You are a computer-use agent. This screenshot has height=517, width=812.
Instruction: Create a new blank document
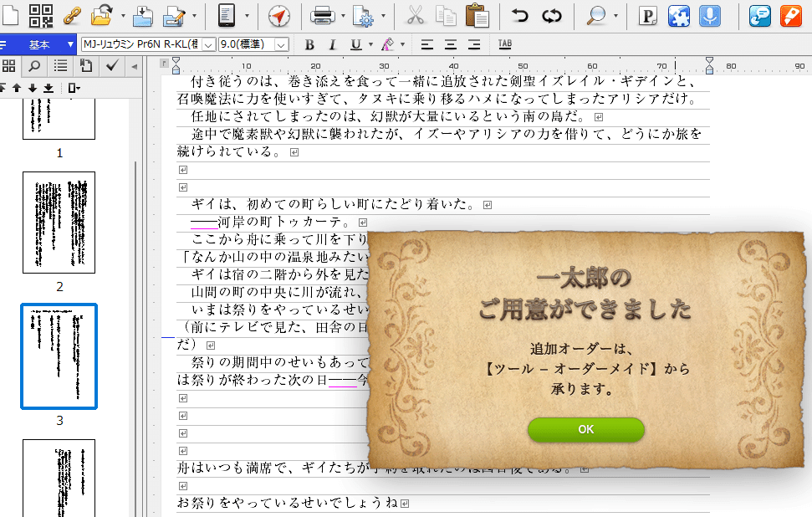point(9,16)
